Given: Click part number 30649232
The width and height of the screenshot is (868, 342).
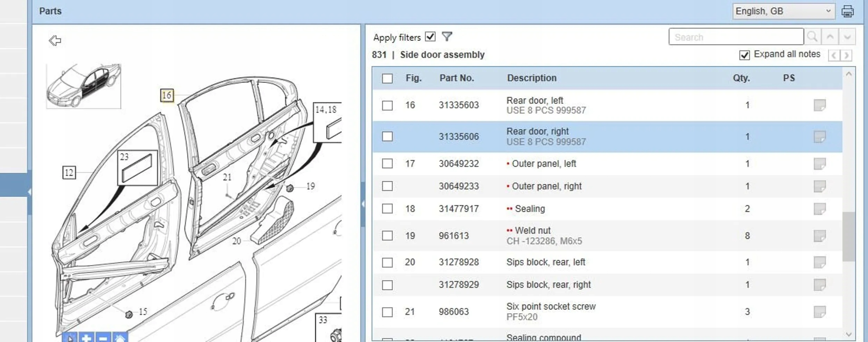Looking at the screenshot, I should click(x=459, y=164).
